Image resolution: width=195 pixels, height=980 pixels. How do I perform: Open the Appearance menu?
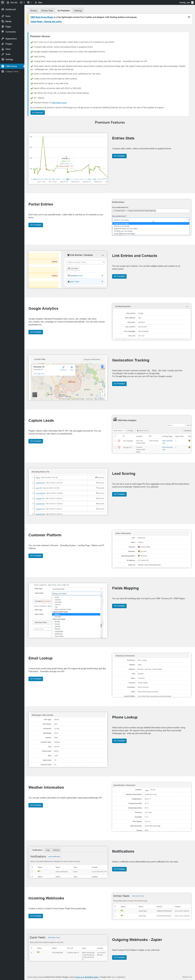tap(12, 39)
